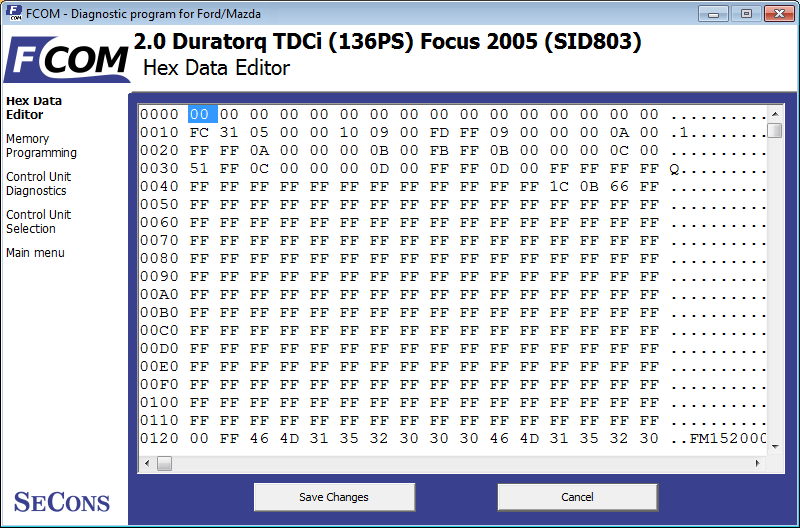The width and height of the screenshot is (800, 528).
Task: Click address label 0120
Action: pyautogui.click(x=159, y=438)
